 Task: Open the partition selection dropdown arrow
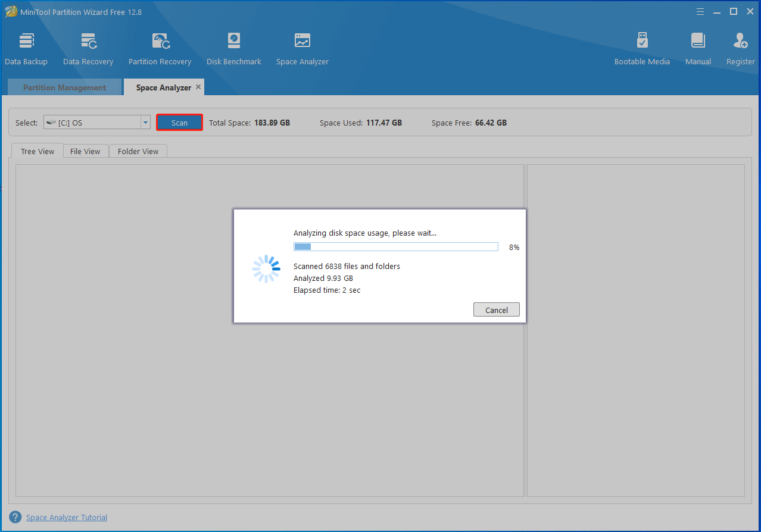pyautogui.click(x=145, y=122)
